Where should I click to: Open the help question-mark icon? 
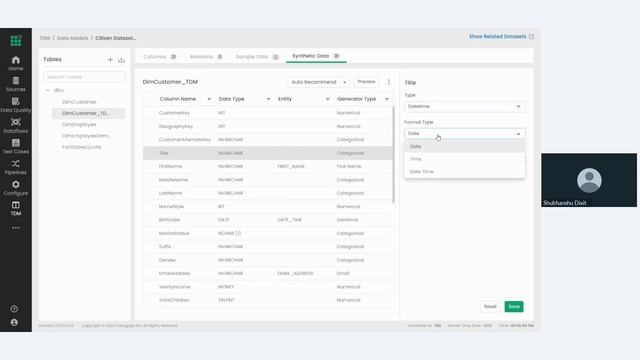(x=14, y=309)
